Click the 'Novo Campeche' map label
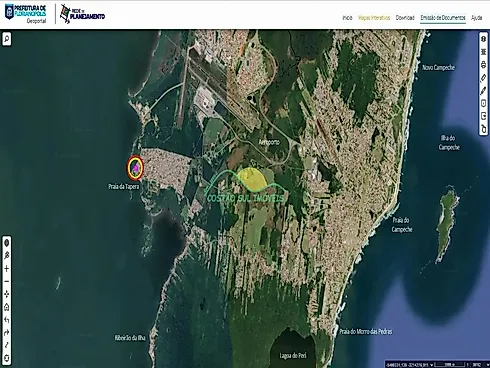 (438, 67)
